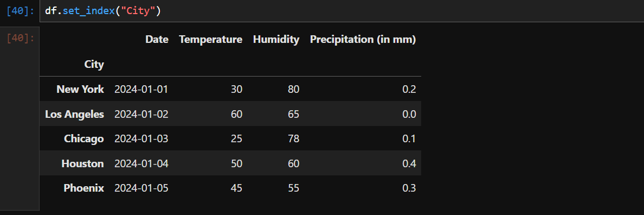Click the code input cell with df.set_index
Screen dimensions: 644x215
(x=342, y=11)
